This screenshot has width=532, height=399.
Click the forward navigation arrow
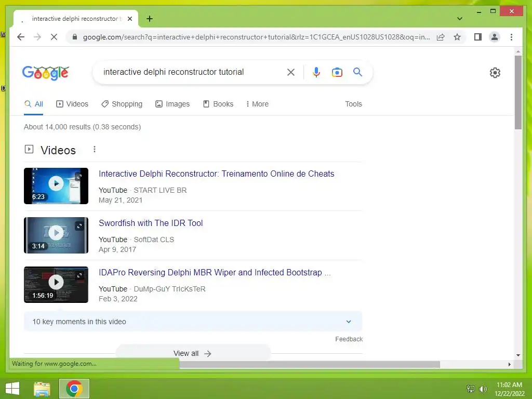click(37, 37)
